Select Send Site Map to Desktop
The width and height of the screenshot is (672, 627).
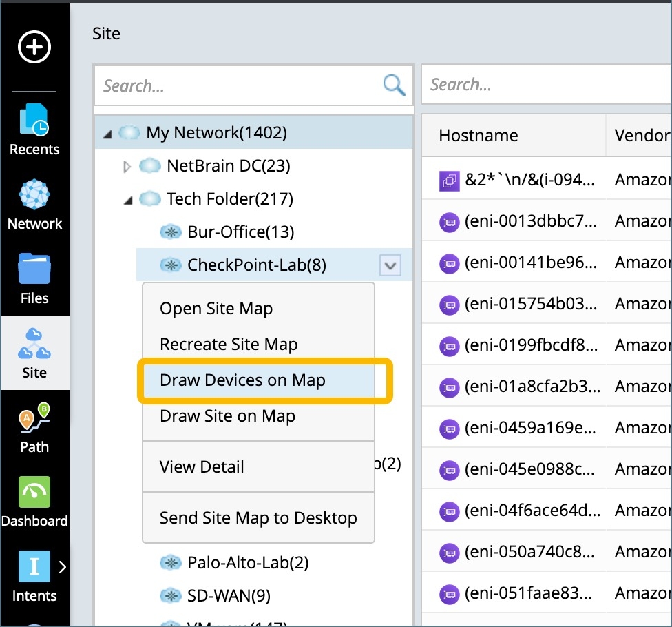click(x=258, y=518)
